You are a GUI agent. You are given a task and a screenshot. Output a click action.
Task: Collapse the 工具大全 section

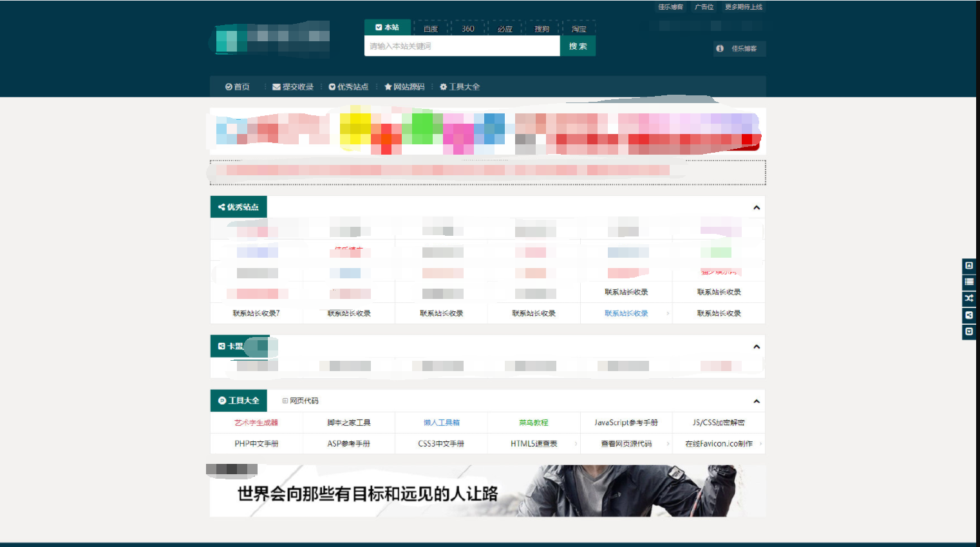tap(757, 401)
